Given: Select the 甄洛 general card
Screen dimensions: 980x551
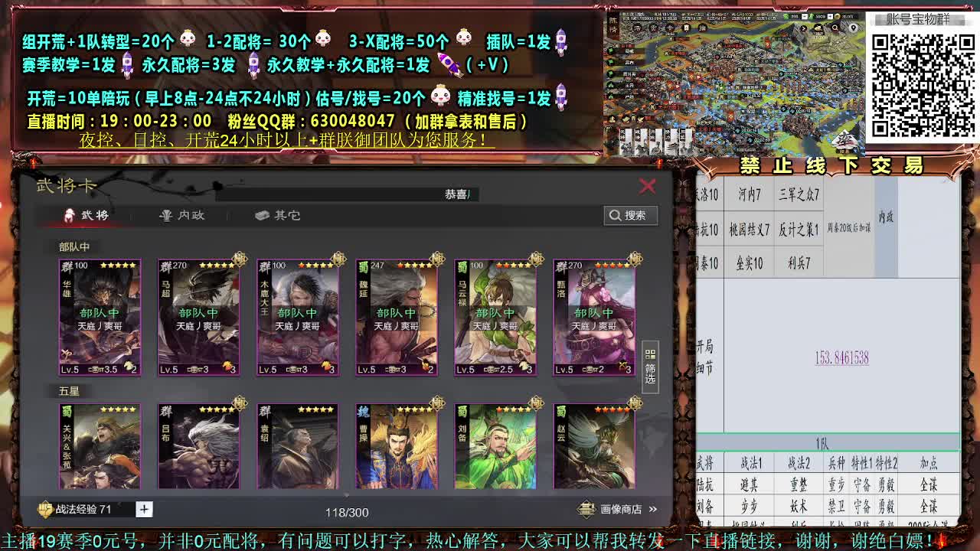Looking at the screenshot, I should pyautogui.click(x=593, y=317).
